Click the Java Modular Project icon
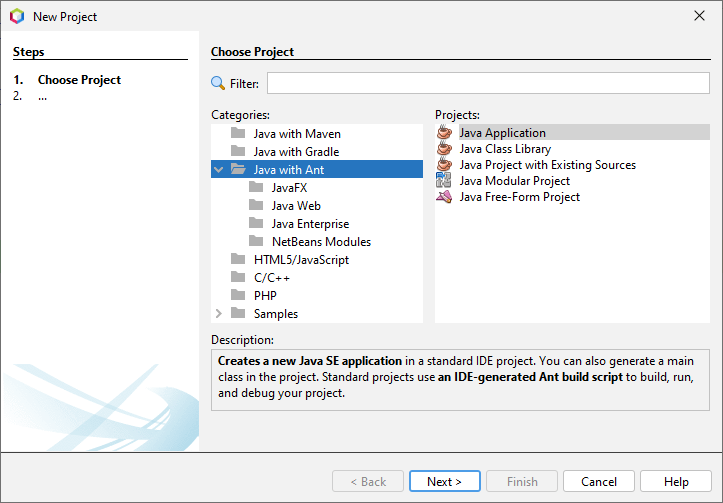This screenshot has width=723, height=503. 444,181
